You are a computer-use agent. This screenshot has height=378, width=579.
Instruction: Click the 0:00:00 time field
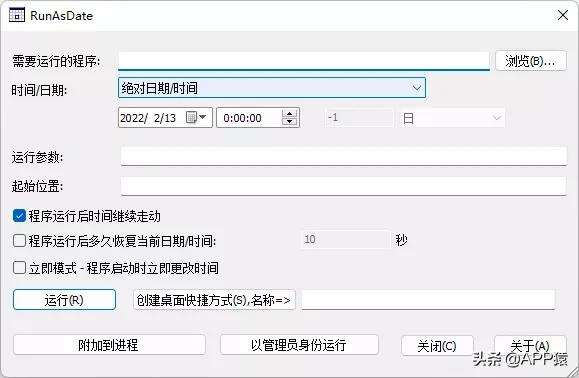(x=258, y=118)
